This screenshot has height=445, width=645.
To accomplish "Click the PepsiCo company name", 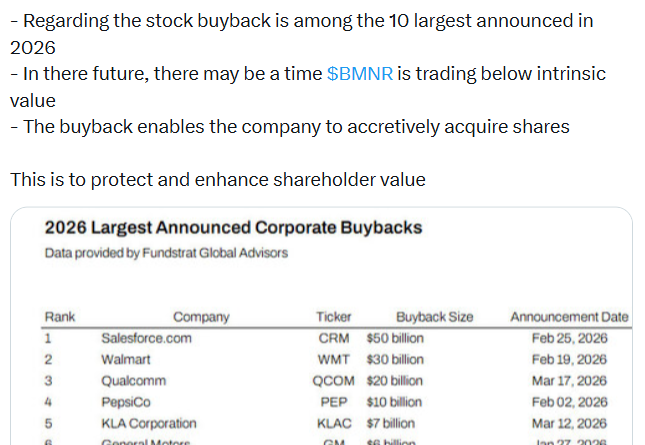I will (127, 402).
